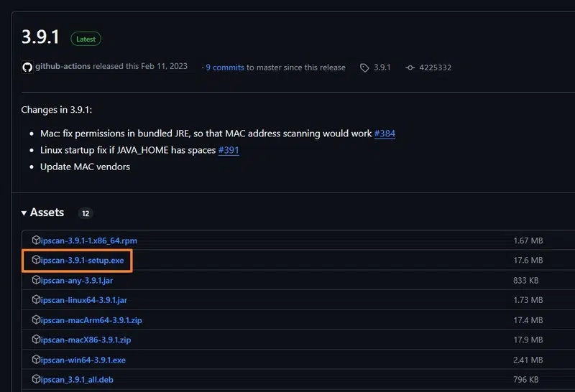
Task: Click the 'Update MAC vendors' bullet text
Action: pyautogui.click(x=85, y=167)
